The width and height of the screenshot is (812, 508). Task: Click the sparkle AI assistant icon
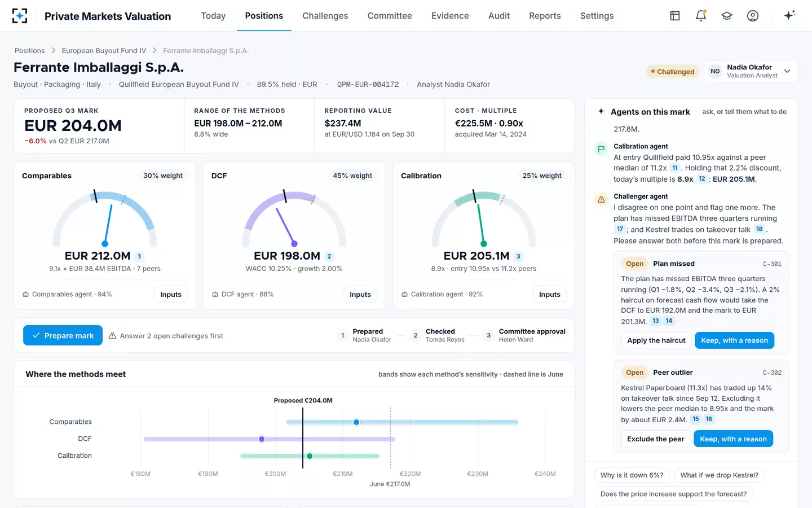tap(789, 15)
